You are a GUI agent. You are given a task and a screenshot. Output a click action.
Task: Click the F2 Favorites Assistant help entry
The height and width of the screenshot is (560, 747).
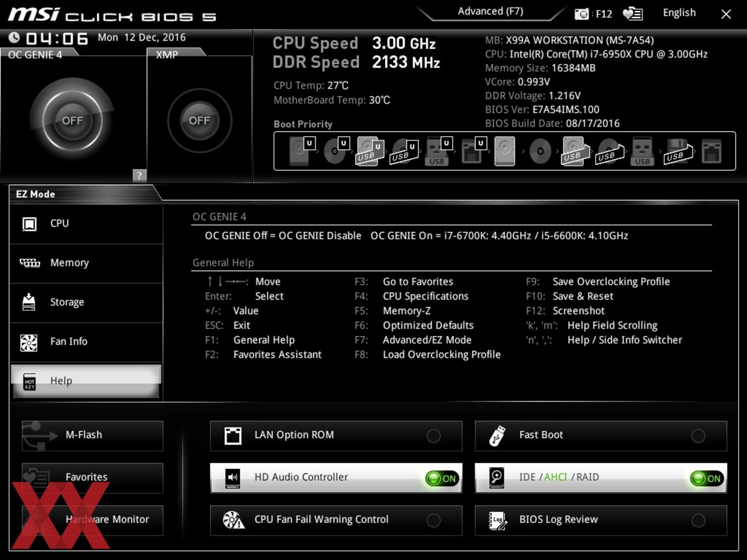pyautogui.click(x=263, y=355)
